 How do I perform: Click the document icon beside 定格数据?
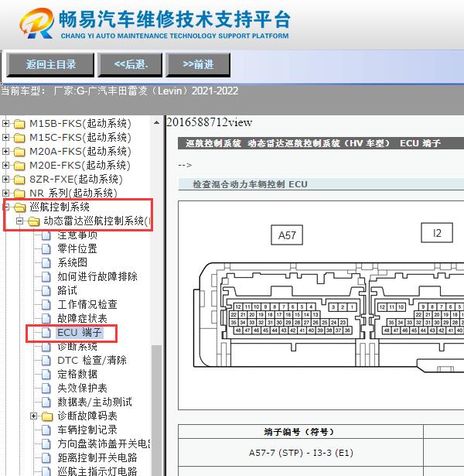pyautogui.click(x=46, y=375)
